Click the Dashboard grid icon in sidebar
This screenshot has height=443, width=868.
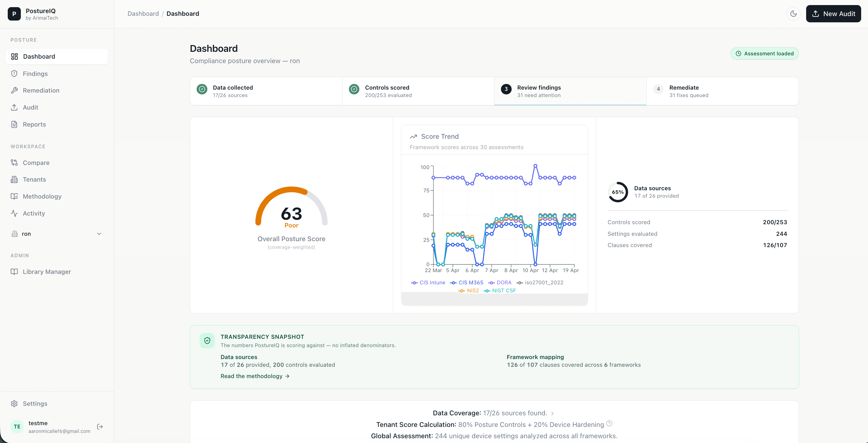[15, 56]
